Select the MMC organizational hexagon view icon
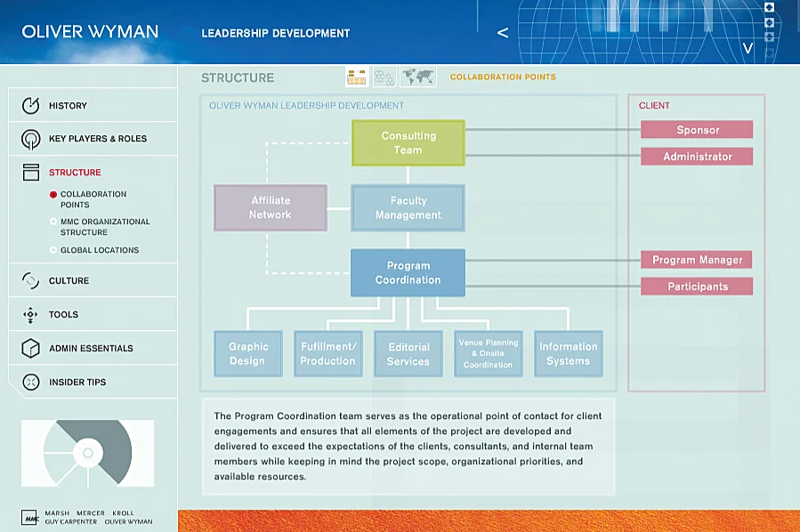The width and height of the screenshot is (800, 532). coord(384,77)
